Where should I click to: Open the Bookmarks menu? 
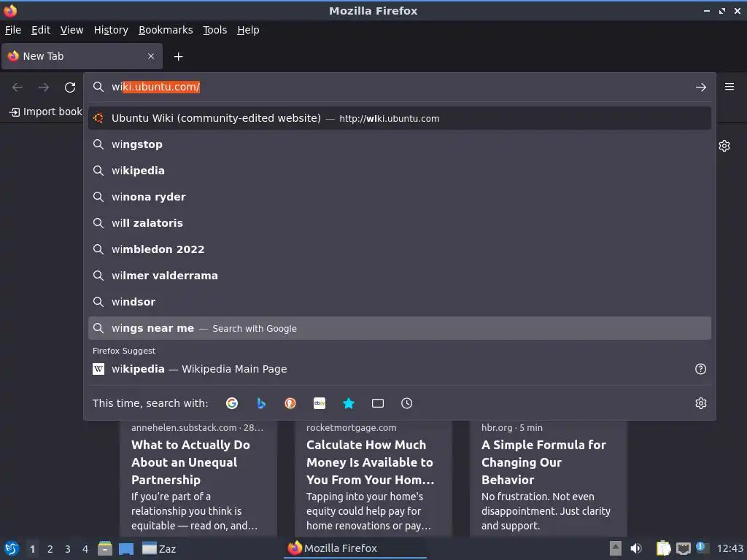click(166, 30)
